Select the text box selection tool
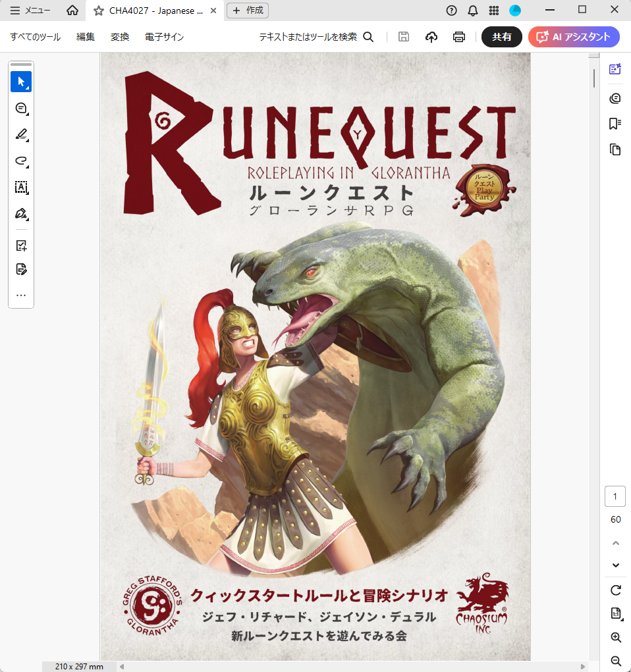This screenshot has height=672, width=631. 21,188
